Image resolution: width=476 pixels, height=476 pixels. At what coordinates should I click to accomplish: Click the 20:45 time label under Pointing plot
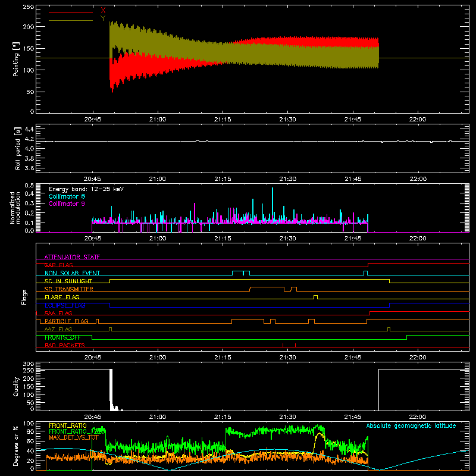coord(93,120)
